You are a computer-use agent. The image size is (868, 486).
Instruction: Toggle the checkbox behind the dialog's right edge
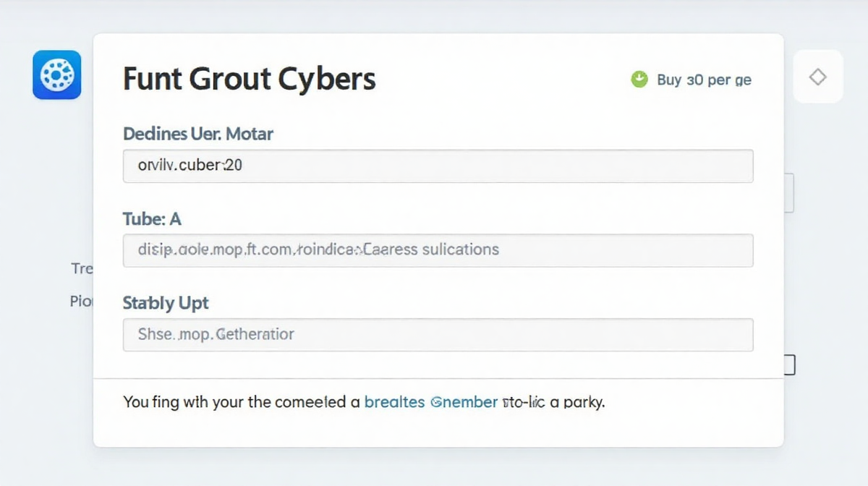point(790,365)
